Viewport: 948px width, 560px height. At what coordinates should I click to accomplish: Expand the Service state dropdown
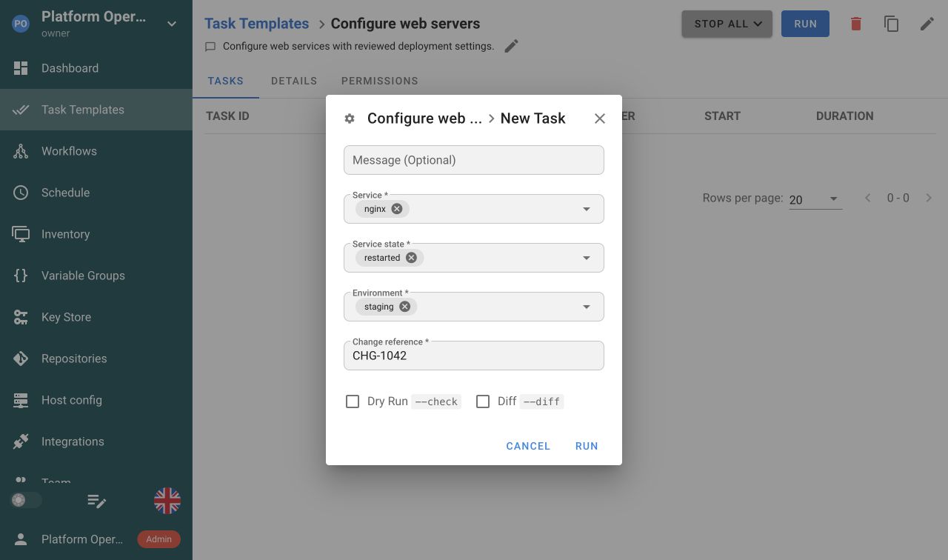(x=587, y=258)
